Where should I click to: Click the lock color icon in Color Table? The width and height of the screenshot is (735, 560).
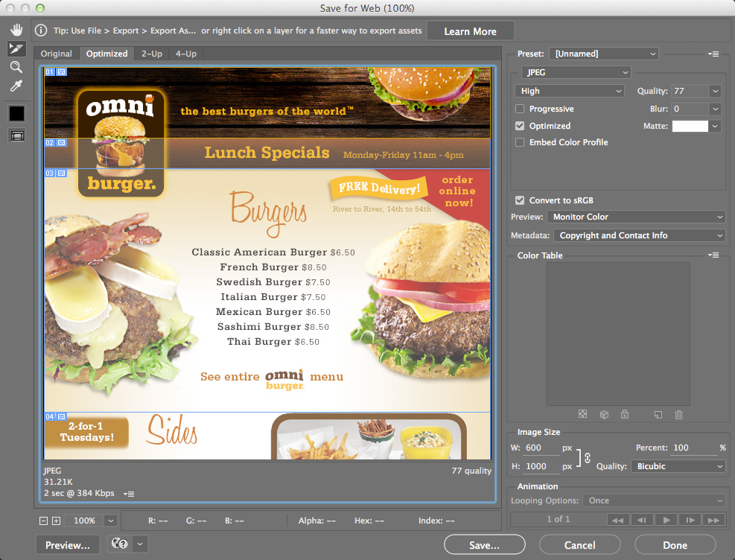pos(625,415)
